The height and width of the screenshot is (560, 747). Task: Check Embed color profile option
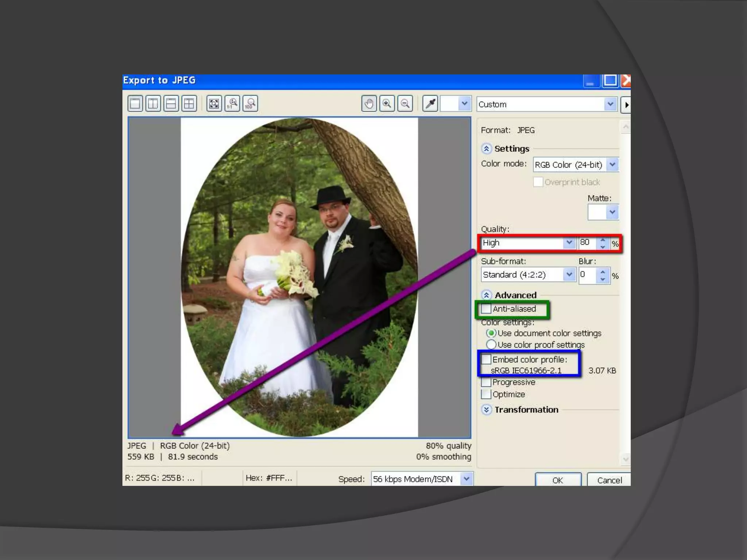click(486, 359)
